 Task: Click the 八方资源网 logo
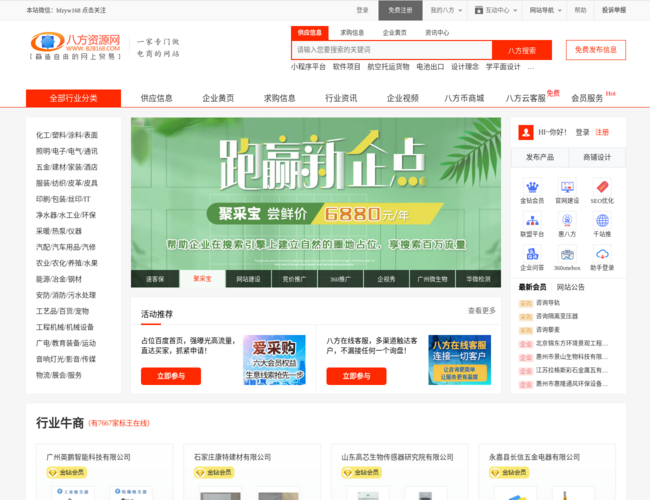point(75,45)
